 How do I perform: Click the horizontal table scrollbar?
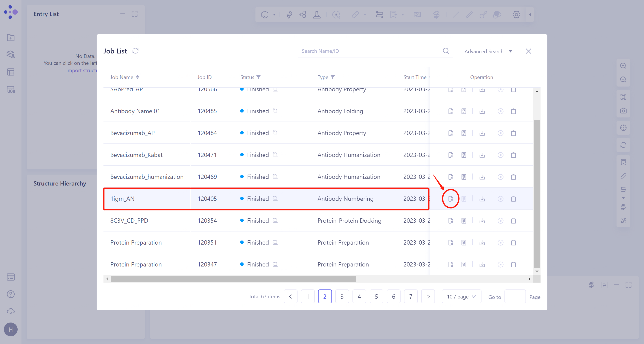coord(233,279)
